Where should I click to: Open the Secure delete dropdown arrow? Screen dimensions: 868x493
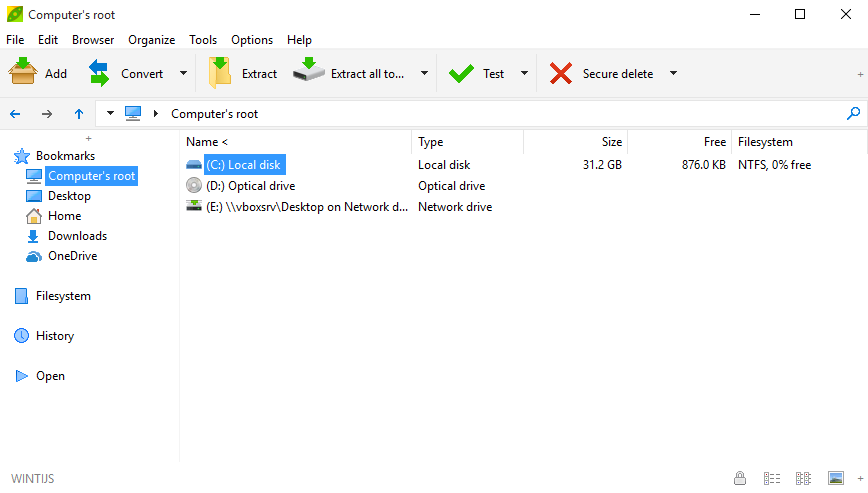[673, 73]
